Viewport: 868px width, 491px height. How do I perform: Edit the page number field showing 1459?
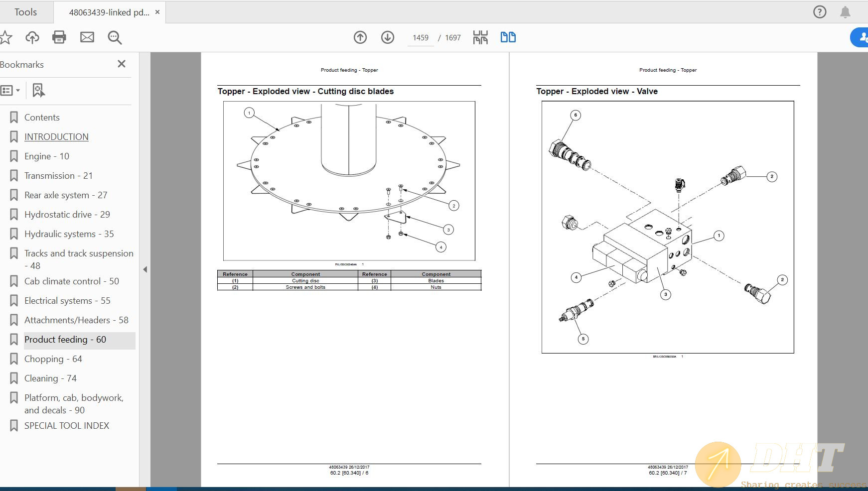(421, 37)
